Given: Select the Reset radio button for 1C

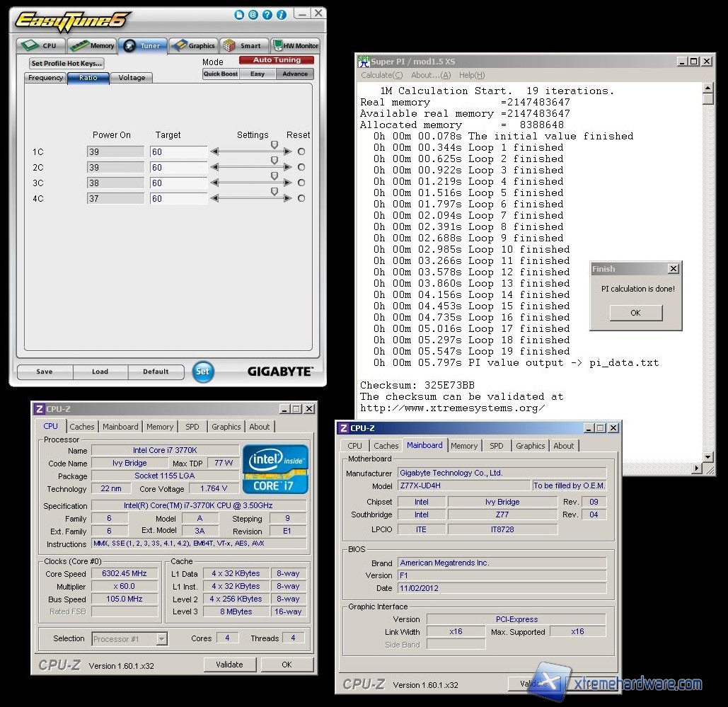Looking at the screenshot, I should [x=301, y=151].
